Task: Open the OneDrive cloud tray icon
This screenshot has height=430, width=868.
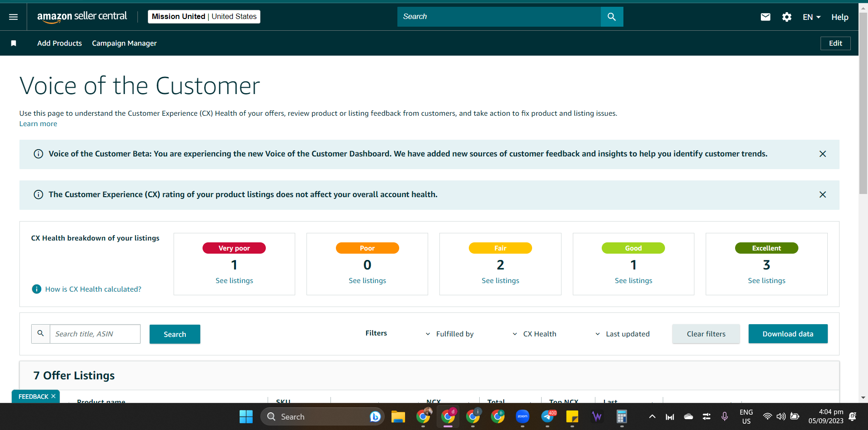Action: (x=689, y=416)
